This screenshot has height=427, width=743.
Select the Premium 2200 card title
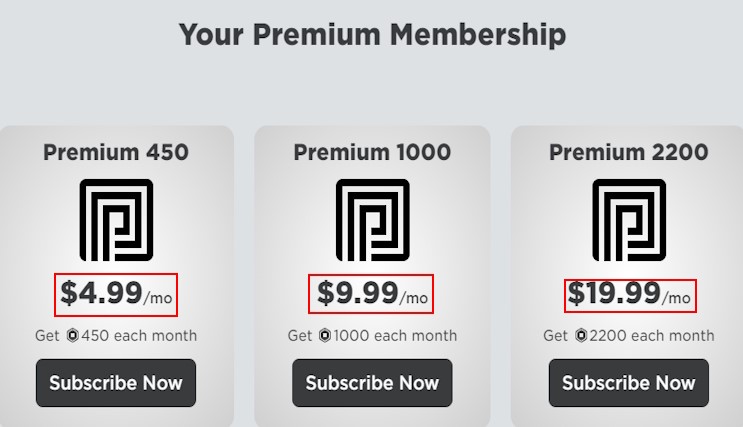point(629,153)
